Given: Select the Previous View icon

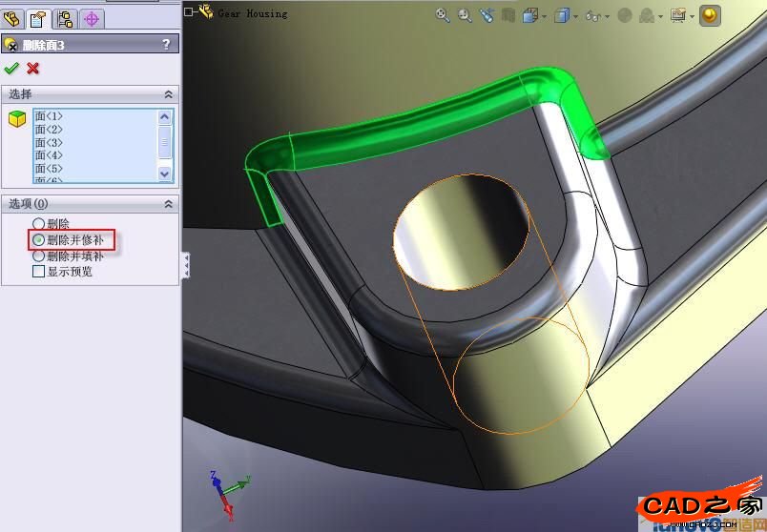Looking at the screenshot, I should coord(487,14).
